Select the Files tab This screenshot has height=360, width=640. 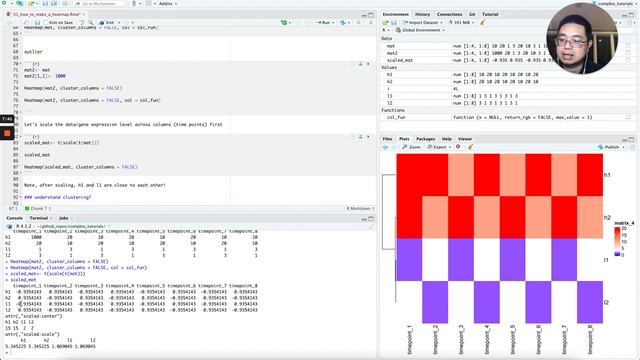[387, 139]
